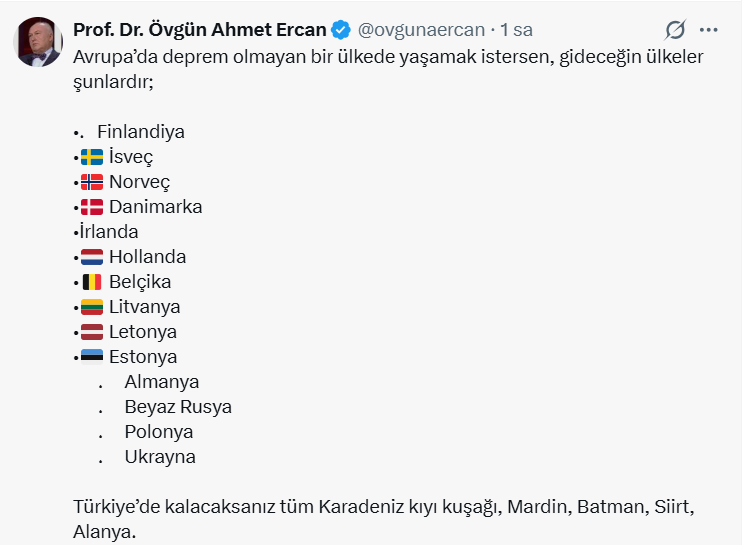742x545 pixels.
Task: Open the author's profile picture
Action: click(38, 42)
